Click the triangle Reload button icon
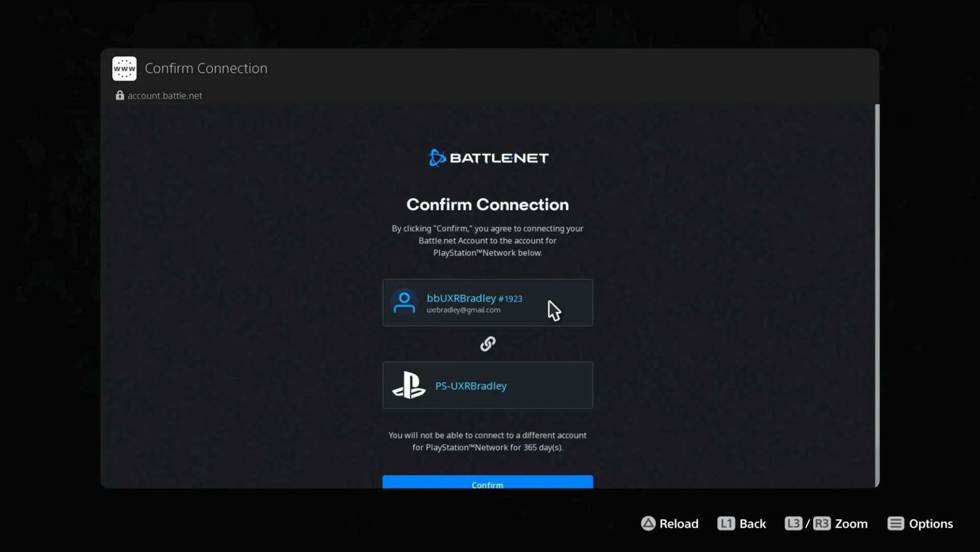The width and height of the screenshot is (980, 552). (x=648, y=523)
